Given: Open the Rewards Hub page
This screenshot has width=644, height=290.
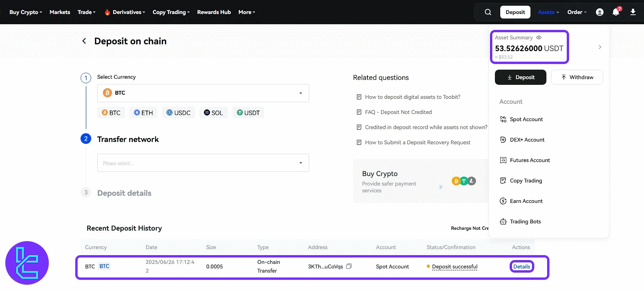Looking at the screenshot, I should 214,12.
